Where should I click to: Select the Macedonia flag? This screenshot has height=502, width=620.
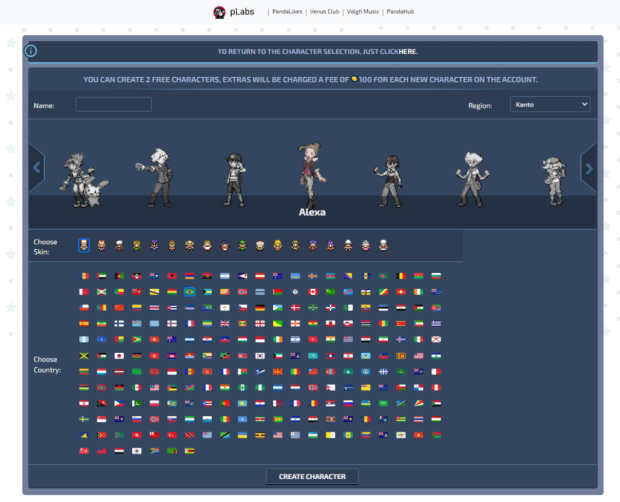pyautogui.click(x=278, y=372)
